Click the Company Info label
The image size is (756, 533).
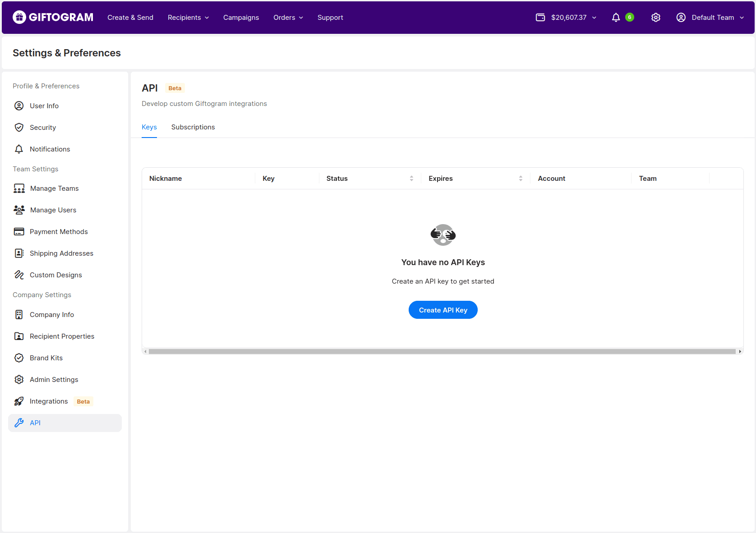pyautogui.click(x=52, y=315)
